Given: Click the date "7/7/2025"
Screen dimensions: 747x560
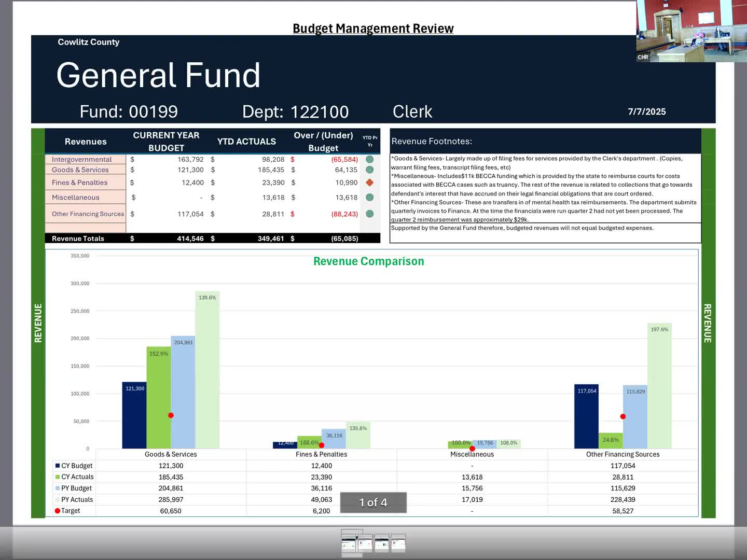Looking at the screenshot, I should click(x=647, y=111).
